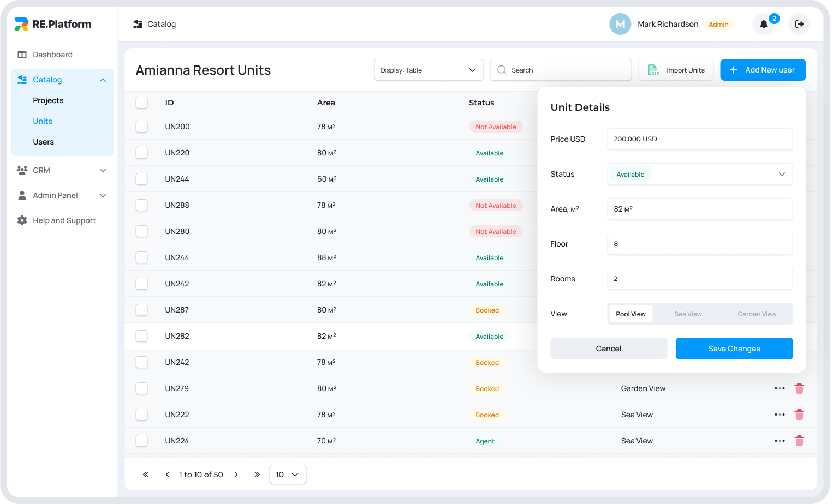Check the box next to UN287
Screen dimensions: 839x504
[142, 310]
